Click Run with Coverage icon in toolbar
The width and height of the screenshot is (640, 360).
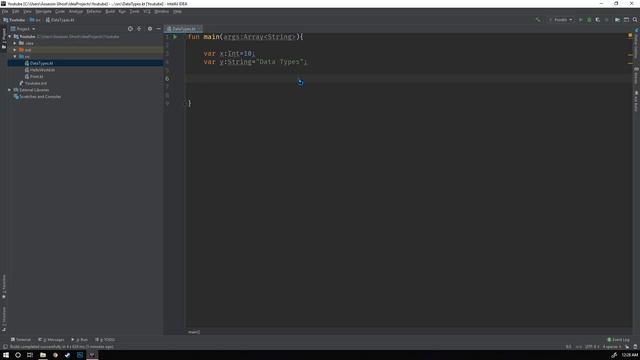(x=598, y=20)
